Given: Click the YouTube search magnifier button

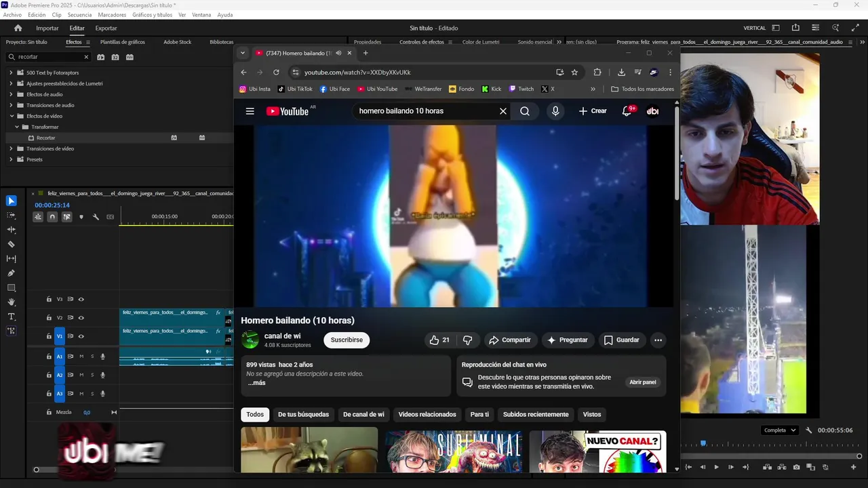Looking at the screenshot, I should (525, 111).
